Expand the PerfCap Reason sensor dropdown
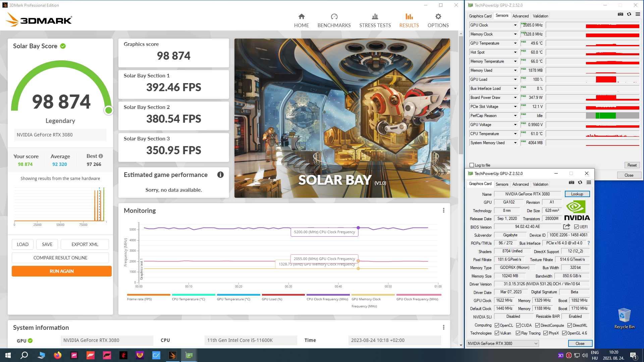644x362 pixels. 515,116
